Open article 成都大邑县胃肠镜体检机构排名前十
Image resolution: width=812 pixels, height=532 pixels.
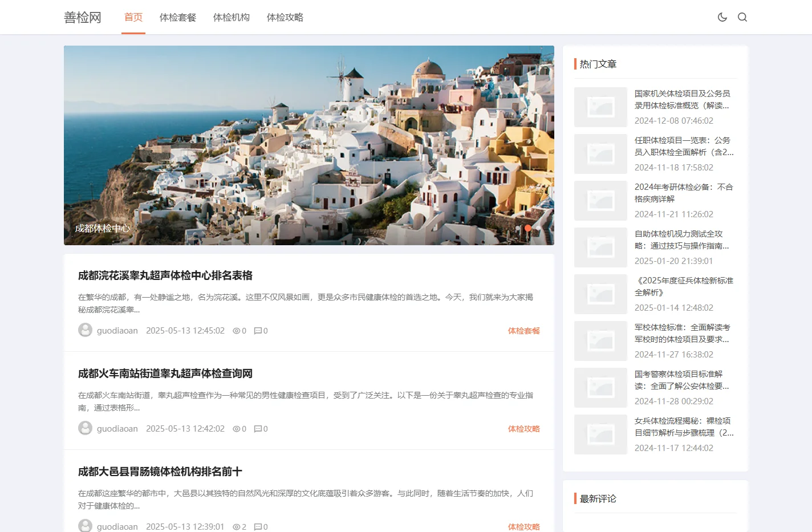click(x=160, y=472)
